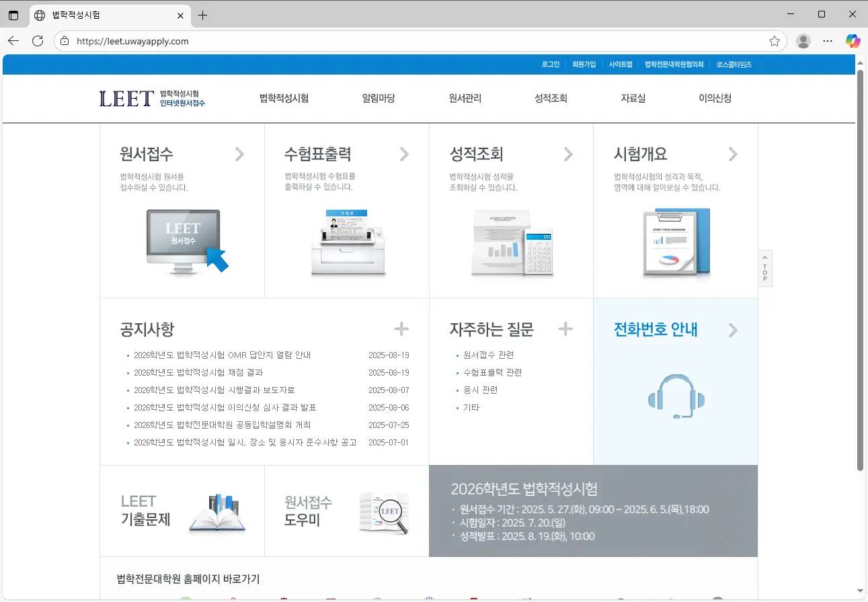The width and height of the screenshot is (868, 602).
Task: Click the arrow next to 전화번호 안내
Action: point(733,330)
